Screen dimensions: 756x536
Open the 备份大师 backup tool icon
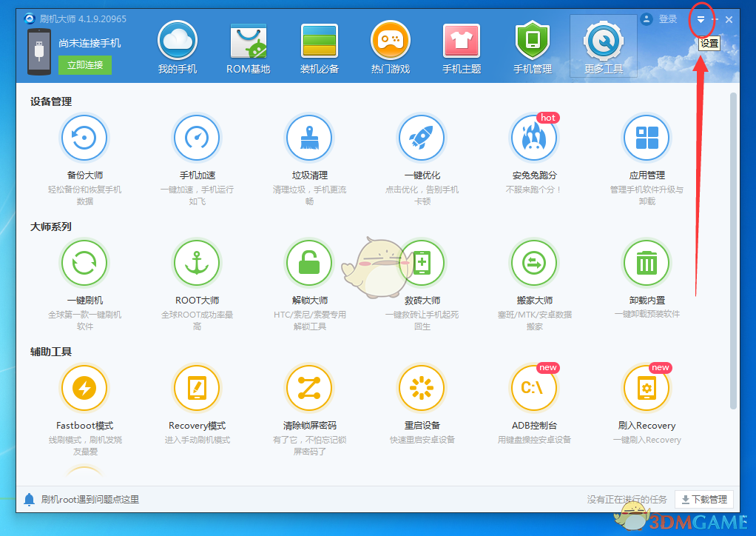[x=84, y=138]
